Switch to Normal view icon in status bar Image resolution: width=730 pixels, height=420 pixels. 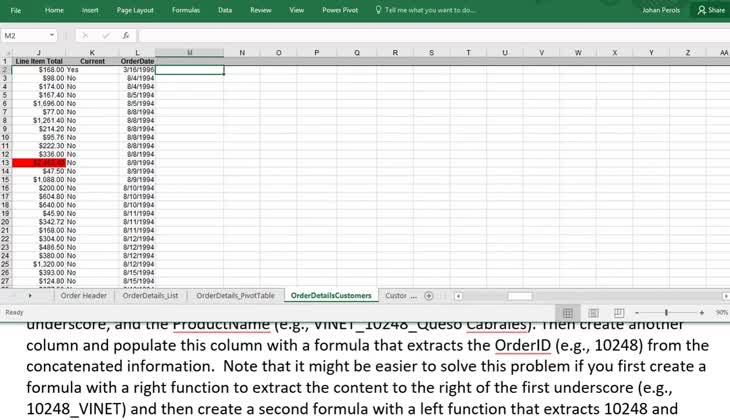[568, 313]
